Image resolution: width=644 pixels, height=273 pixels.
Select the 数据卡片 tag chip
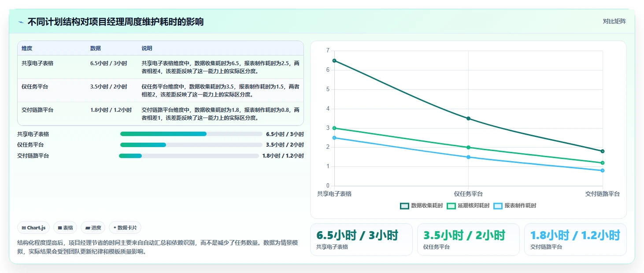point(125,228)
